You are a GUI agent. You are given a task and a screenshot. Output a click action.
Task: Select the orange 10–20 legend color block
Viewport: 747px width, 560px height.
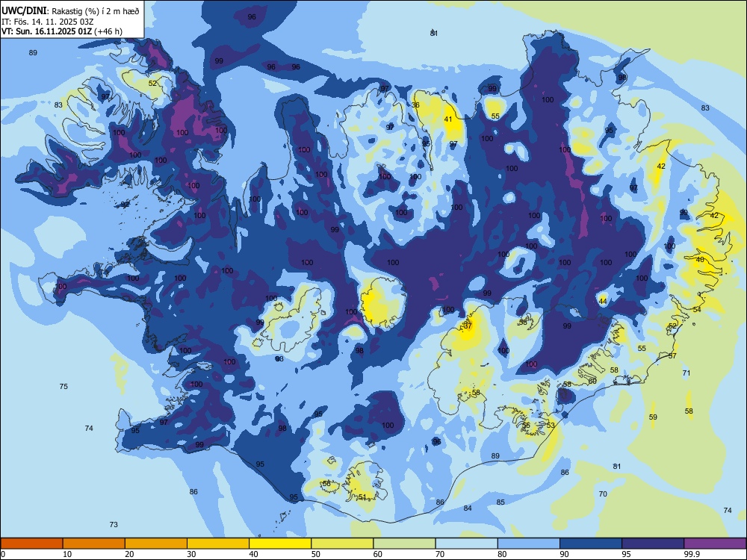(94, 544)
